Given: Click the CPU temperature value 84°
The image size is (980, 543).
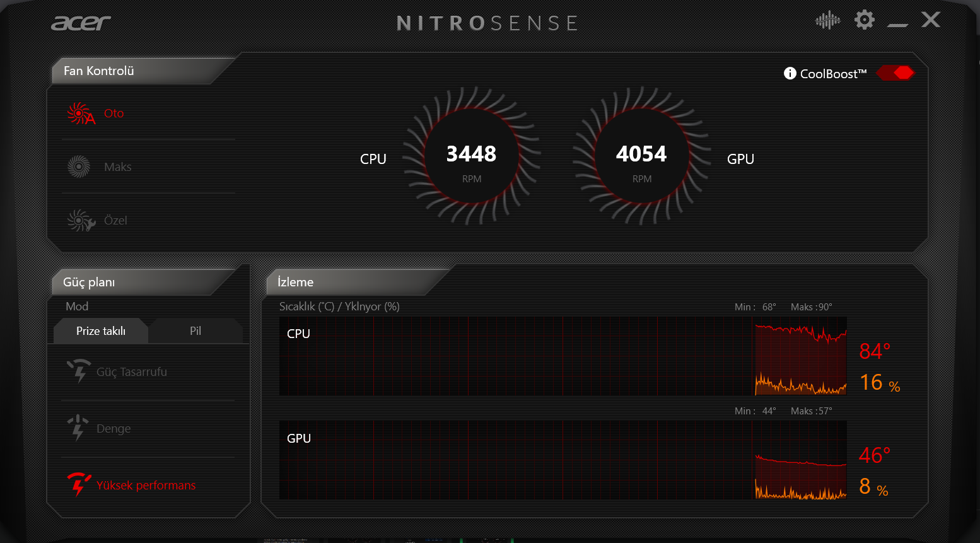Looking at the screenshot, I should pos(875,351).
